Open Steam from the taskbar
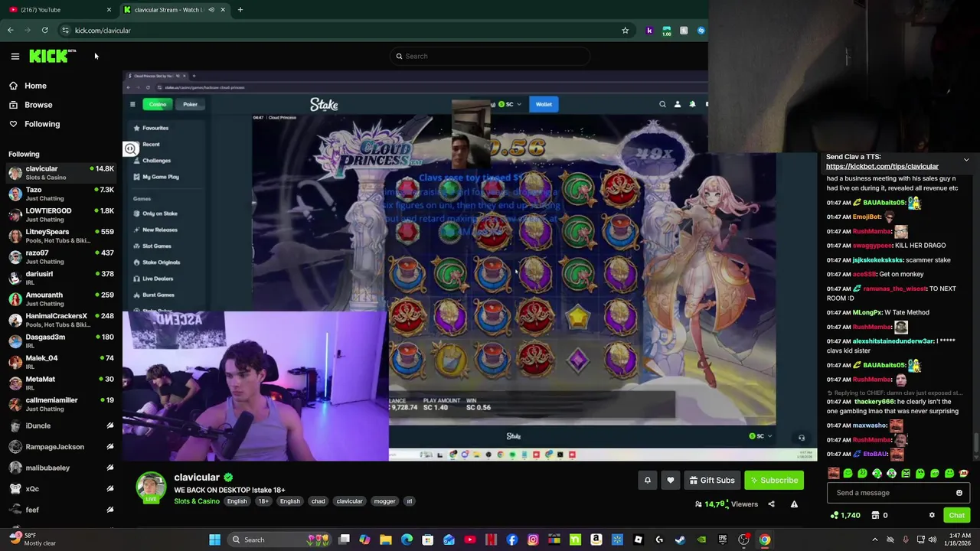This screenshot has height=551, width=980. pyautogui.click(x=680, y=540)
